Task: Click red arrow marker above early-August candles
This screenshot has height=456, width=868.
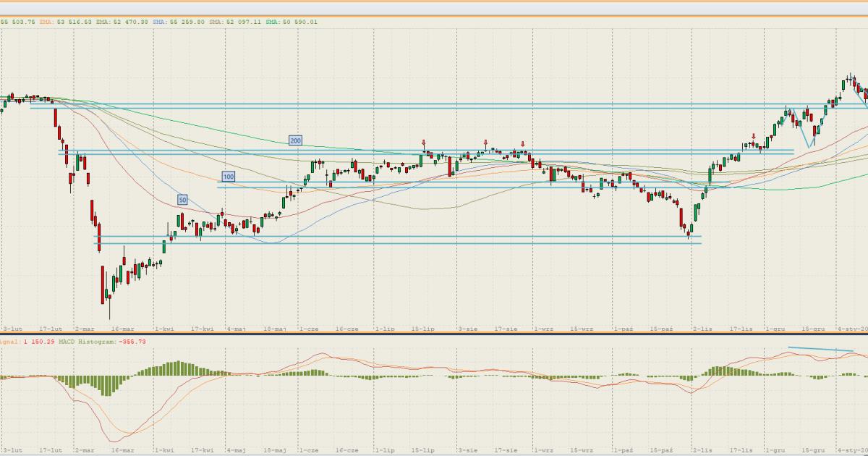Action: (x=485, y=143)
